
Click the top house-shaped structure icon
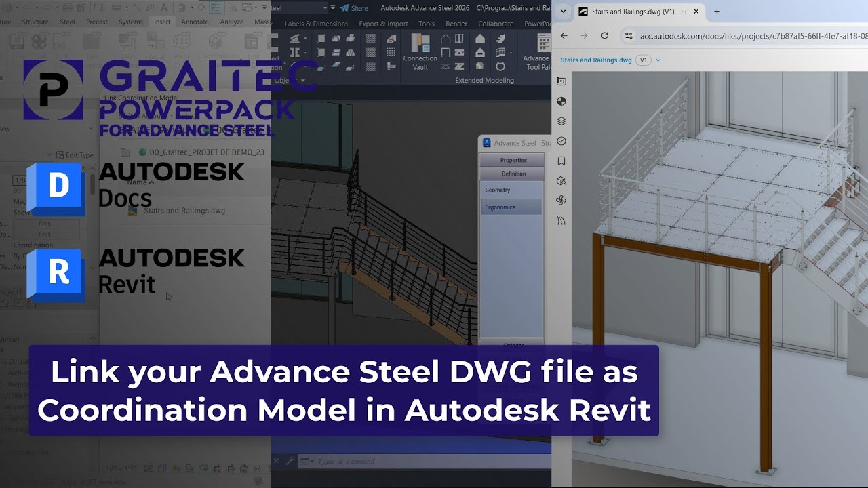point(480,38)
